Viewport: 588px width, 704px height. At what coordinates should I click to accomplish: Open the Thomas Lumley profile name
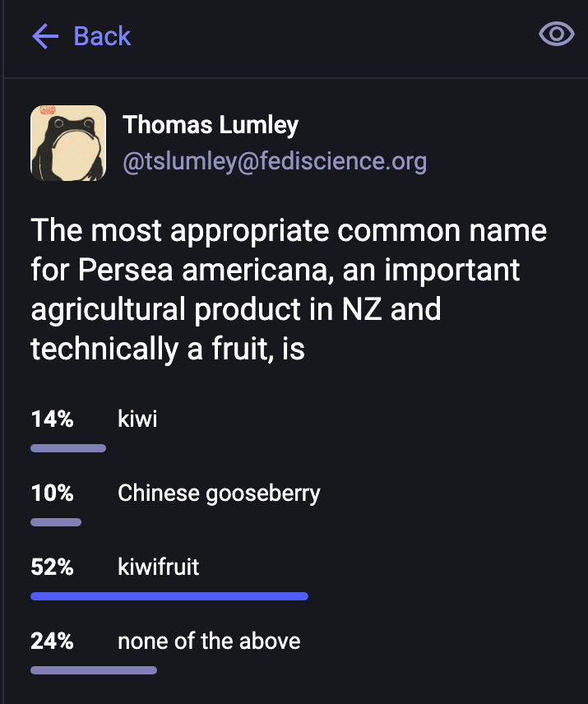pyautogui.click(x=211, y=125)
